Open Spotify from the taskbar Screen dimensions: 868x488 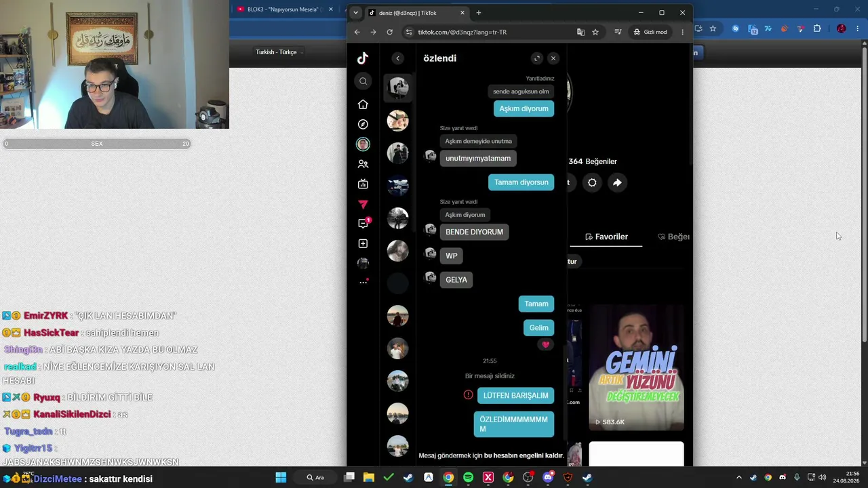pos(468,477)
